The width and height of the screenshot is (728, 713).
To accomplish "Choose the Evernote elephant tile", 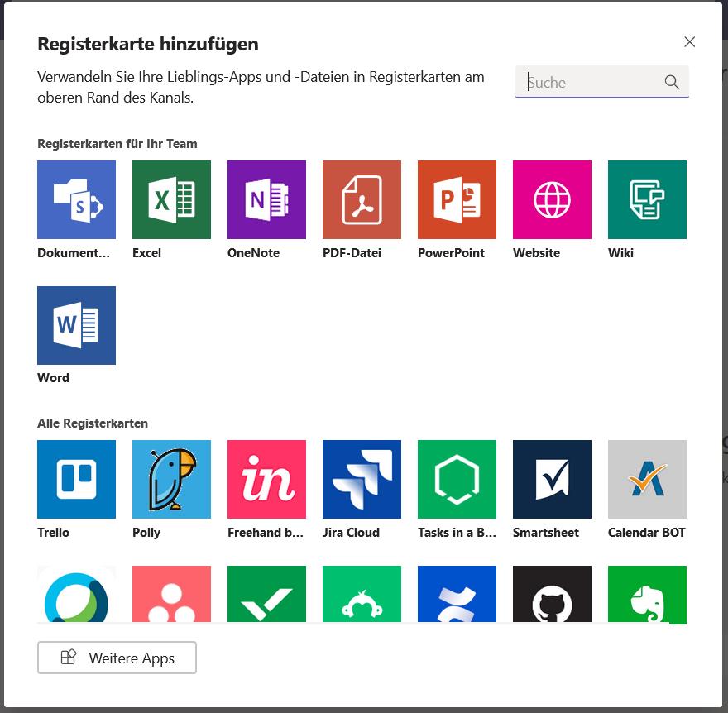I will coord(647,594).
